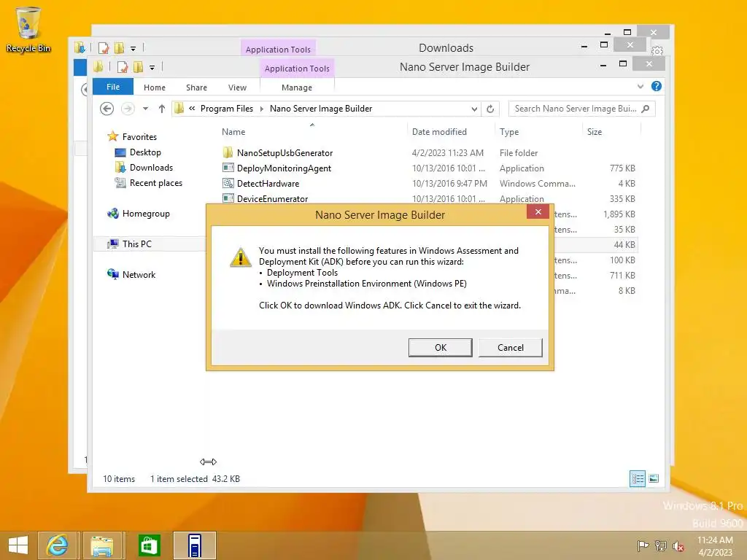Sort by the Name column header
Image resolution: width=747 pixels, height=560 pixels.
tap(233, 132)
